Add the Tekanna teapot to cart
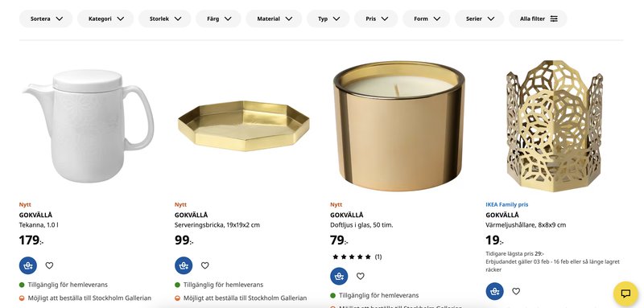The height and width of the screenshot is (308, 644). pyautogui.click(x=28, y=265)
